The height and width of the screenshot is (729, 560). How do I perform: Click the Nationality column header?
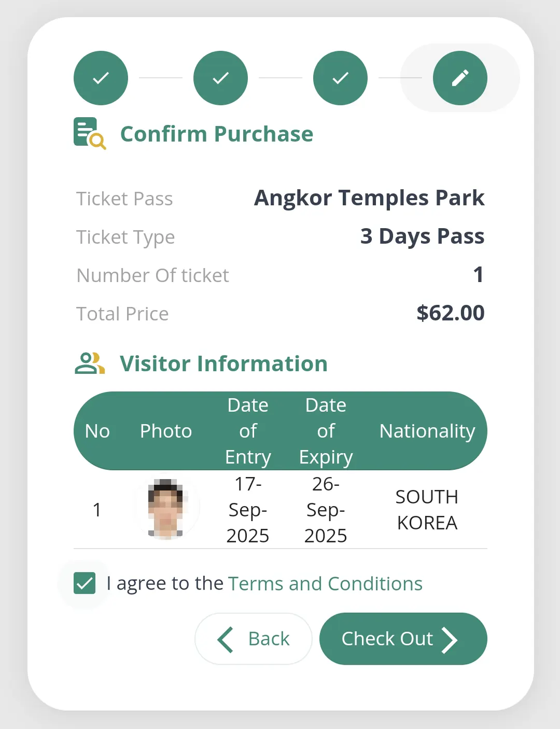click(427, 431)
